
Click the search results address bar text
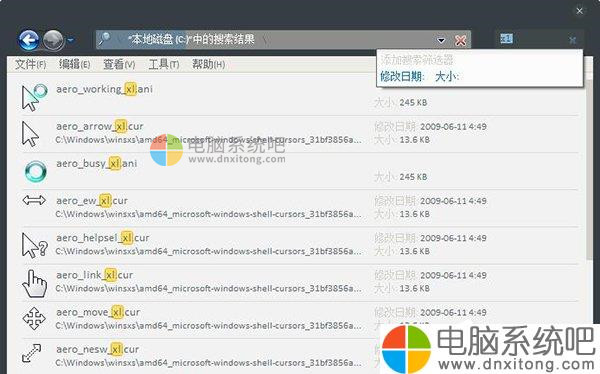[x=191, y=39]
